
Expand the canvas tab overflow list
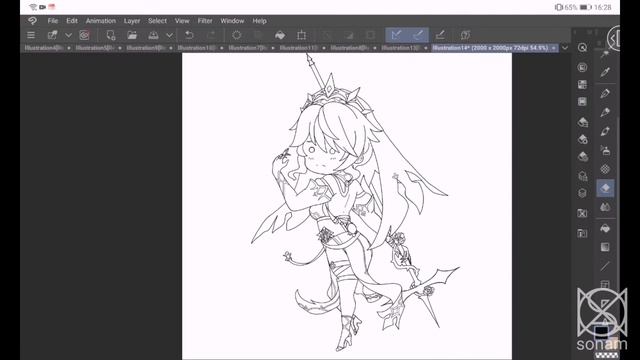click(x=565, y=48)
